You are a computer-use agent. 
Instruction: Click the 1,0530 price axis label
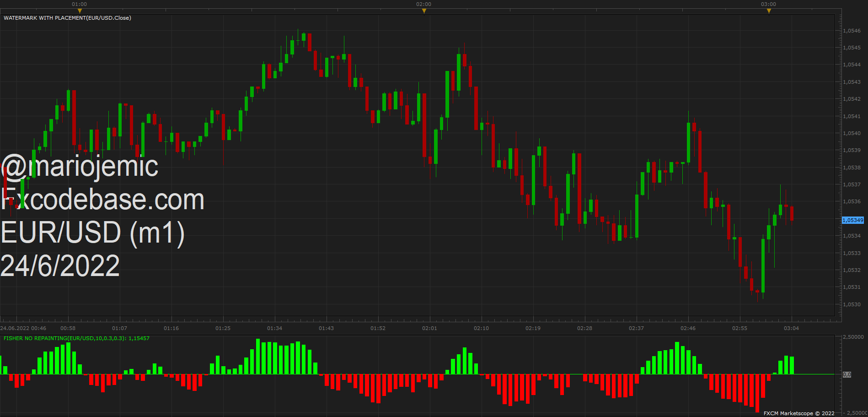[x=852, y=304]
